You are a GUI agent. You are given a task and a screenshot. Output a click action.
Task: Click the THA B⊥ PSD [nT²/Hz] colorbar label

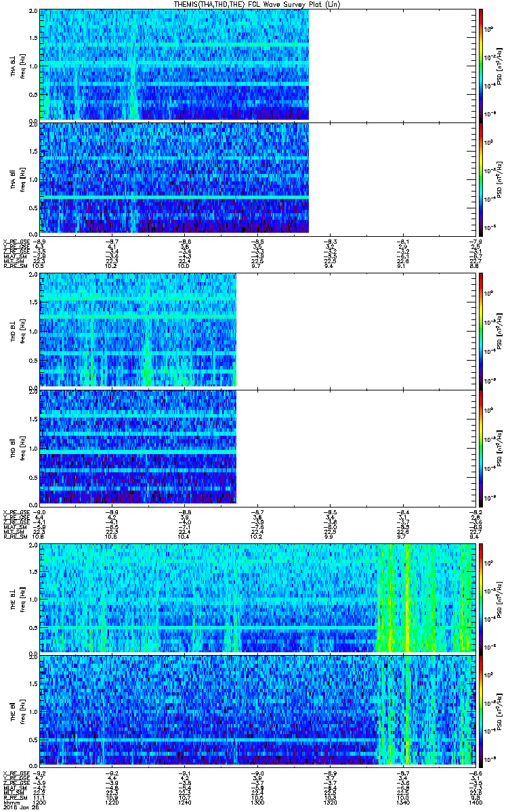pyautogui.click(x=500, y=65)
